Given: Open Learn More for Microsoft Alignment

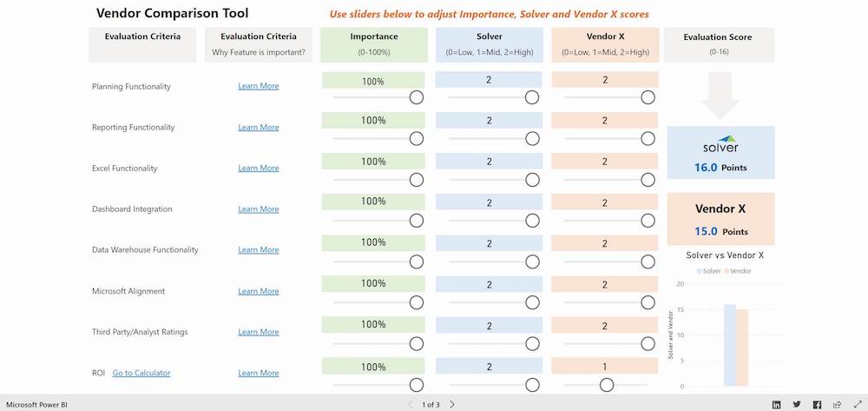Looking at the screenshot, I should tap(259, 291).
